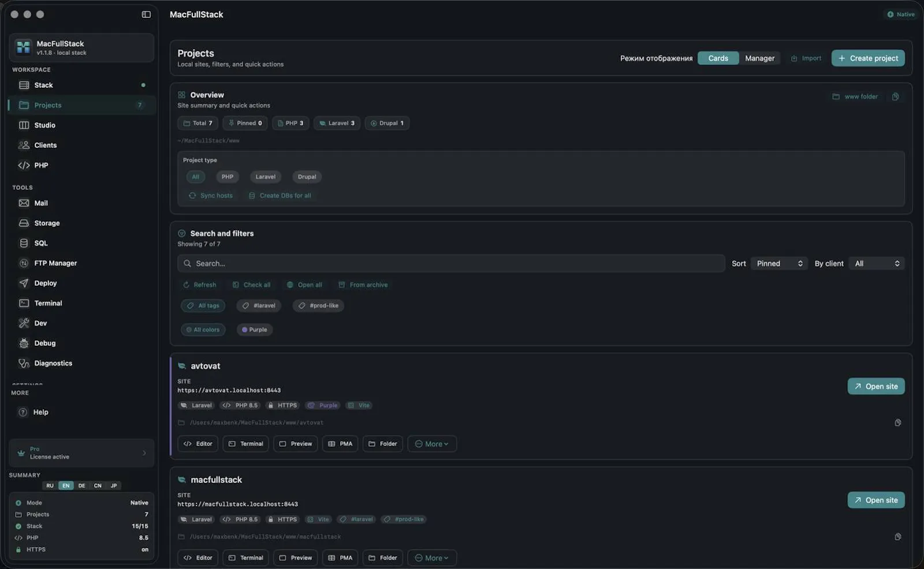The height and width of the screenshot is (569, 924).
Task: Expand the Pro License active panel
Action: click(x=81, y=453)
